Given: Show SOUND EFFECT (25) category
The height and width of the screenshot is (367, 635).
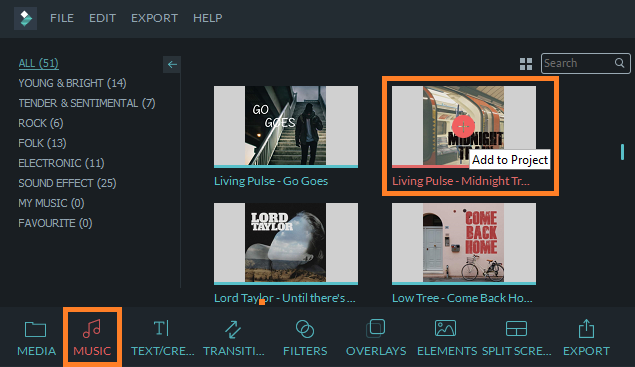Looking at the screenshot, I should [67, 183].
